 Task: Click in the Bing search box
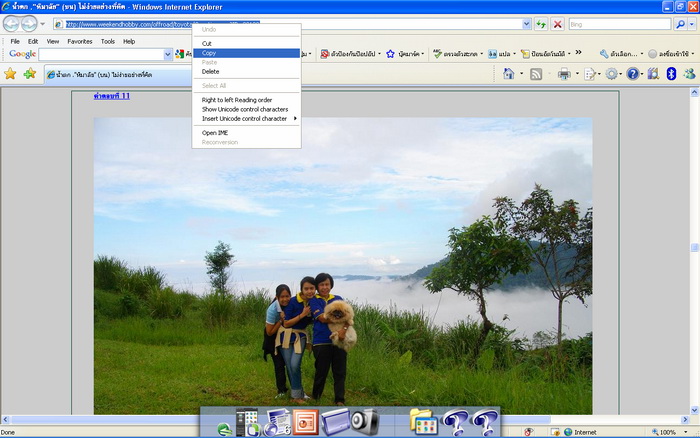click(615, 23)
